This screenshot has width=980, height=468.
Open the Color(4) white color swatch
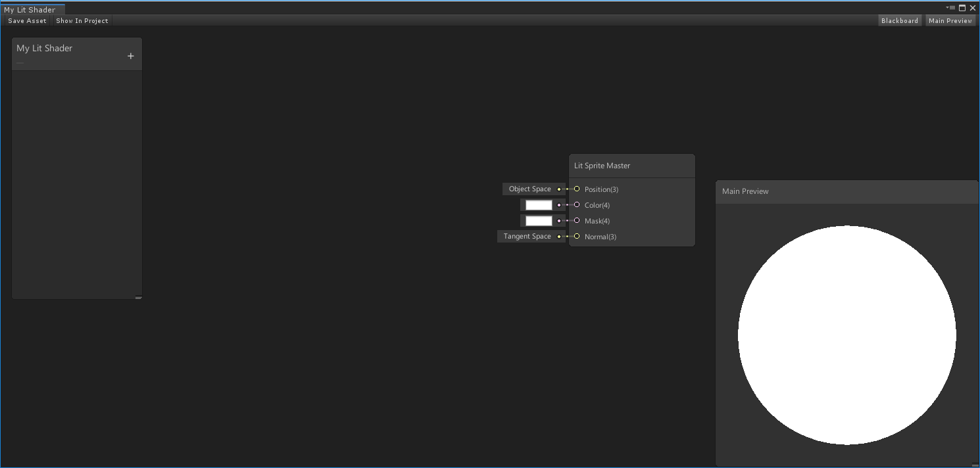[539, 204]
